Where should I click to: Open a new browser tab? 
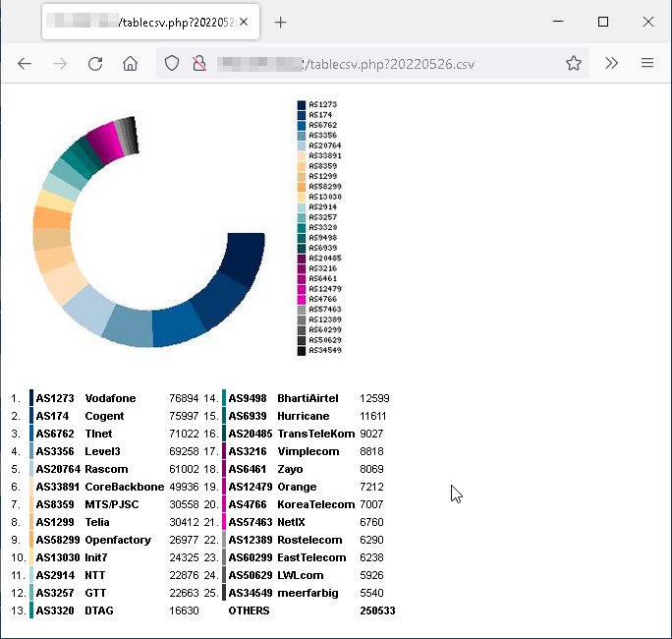click(280, 22)
